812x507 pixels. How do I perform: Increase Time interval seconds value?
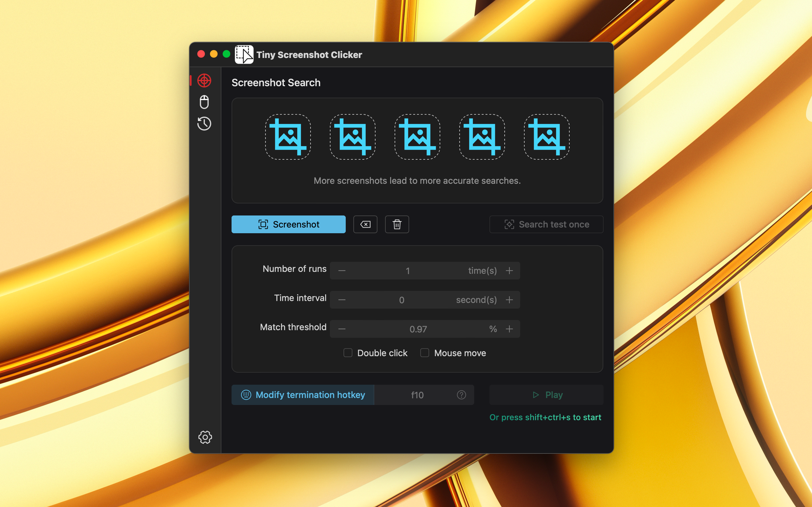(509, 300)
